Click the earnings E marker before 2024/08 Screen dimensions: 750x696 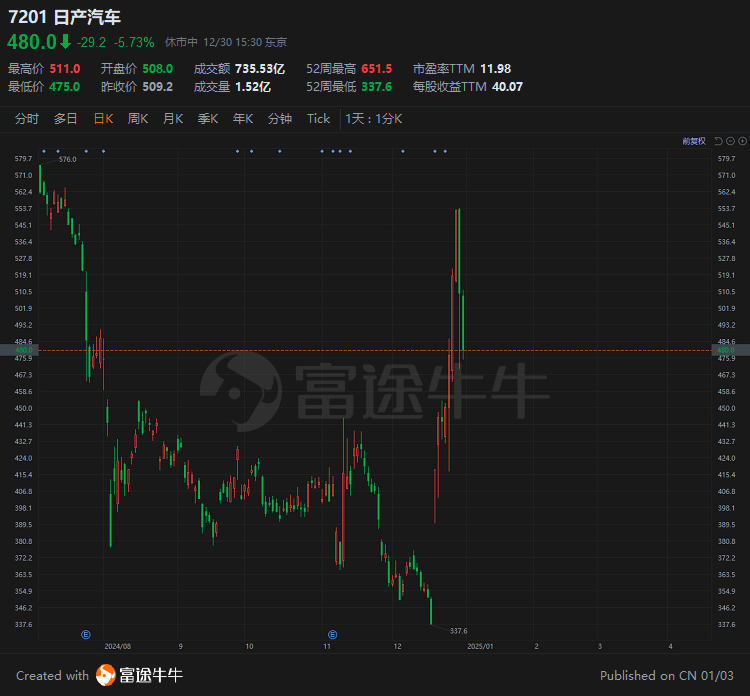pyautogui.click(x=86, y=634)
